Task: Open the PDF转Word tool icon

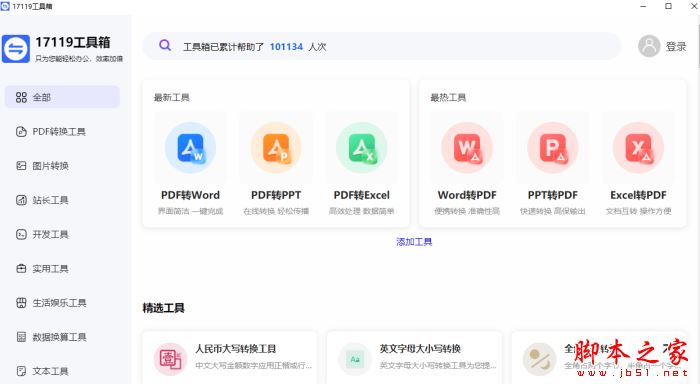Action: pos(190,148)
